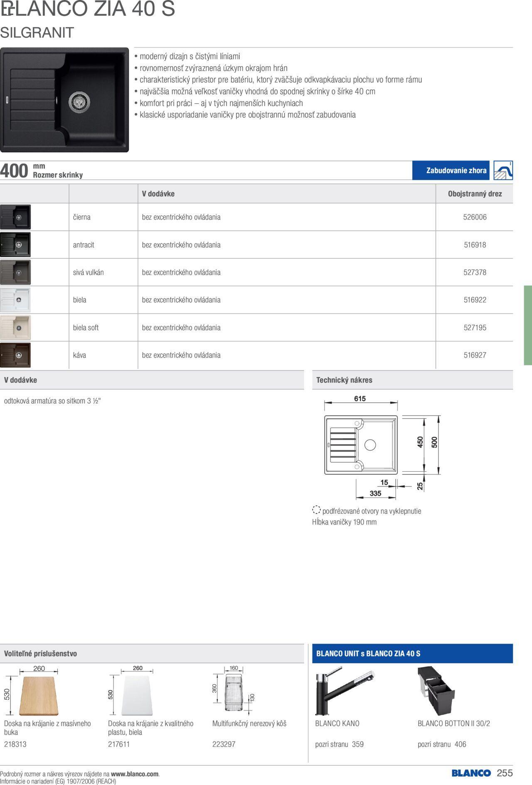Select the antracit sink color swatch
Screen dimensions: 532x785
[x=15, y=245]
